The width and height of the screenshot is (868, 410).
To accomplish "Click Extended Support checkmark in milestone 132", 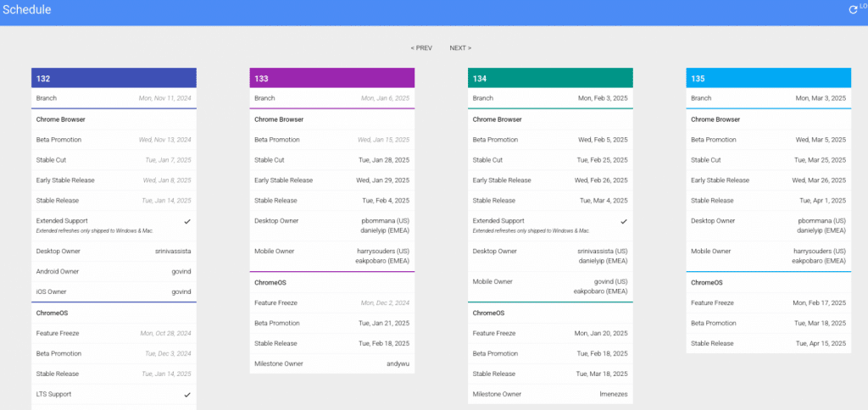I will (x=187, y=221).
